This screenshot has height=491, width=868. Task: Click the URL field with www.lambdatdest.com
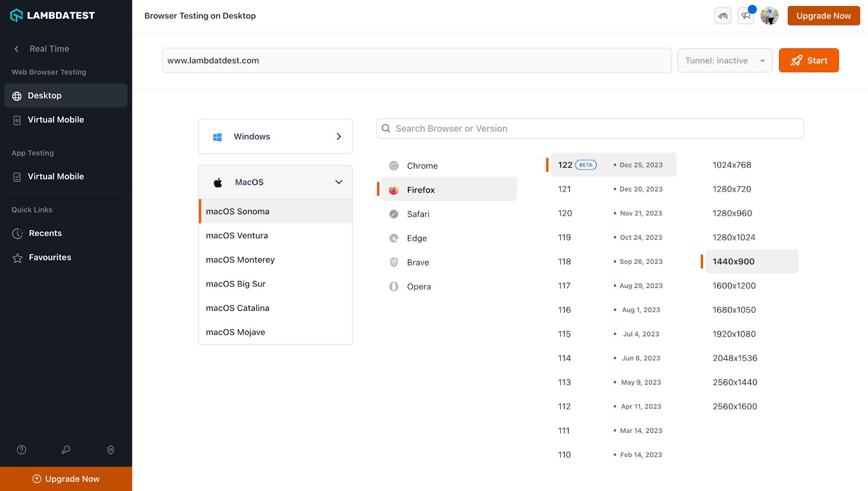click(416, 61)
